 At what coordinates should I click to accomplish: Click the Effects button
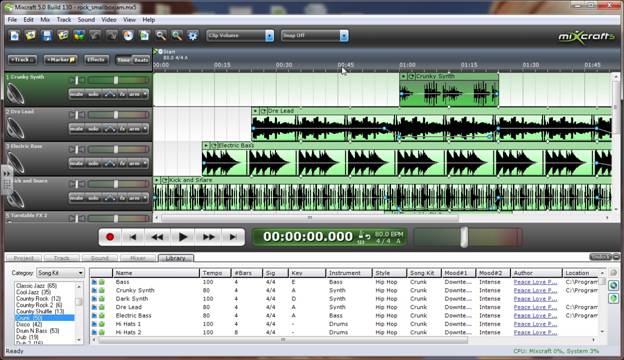coord(96,60)
